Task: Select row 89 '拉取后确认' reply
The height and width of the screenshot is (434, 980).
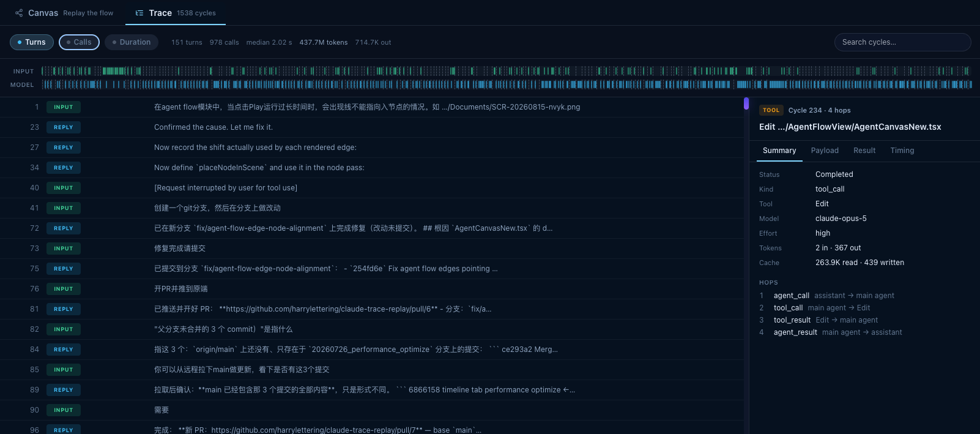Action: [372, 390]
